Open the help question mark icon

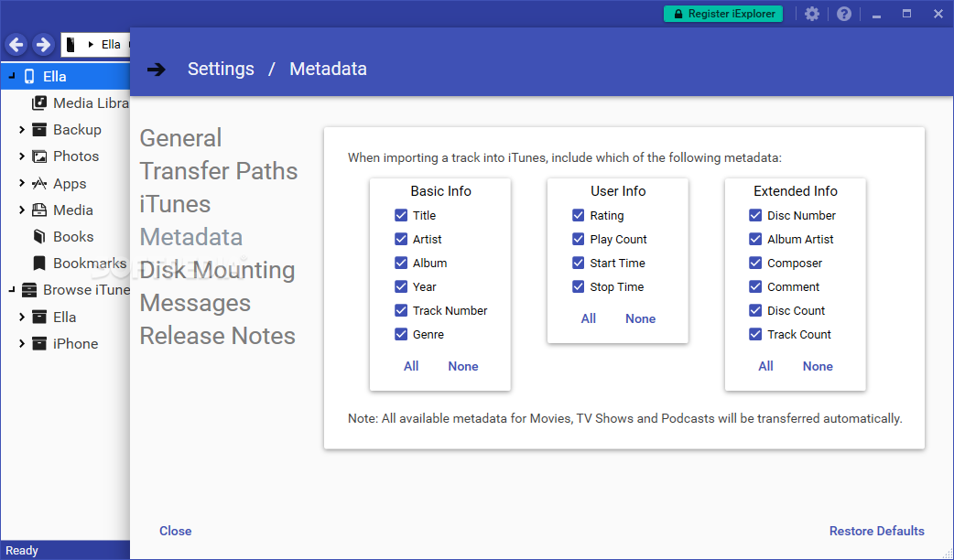844,14
